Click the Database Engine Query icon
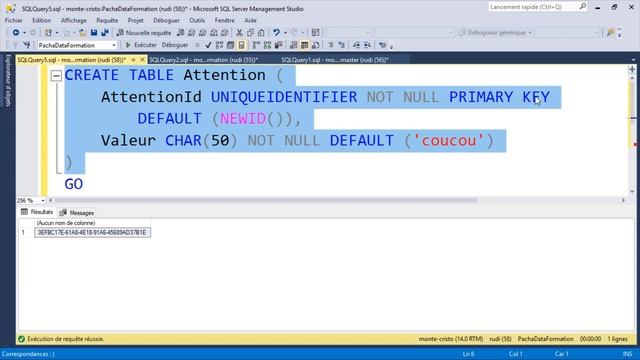This screenshot has width=640, height=360. point(180,33)
